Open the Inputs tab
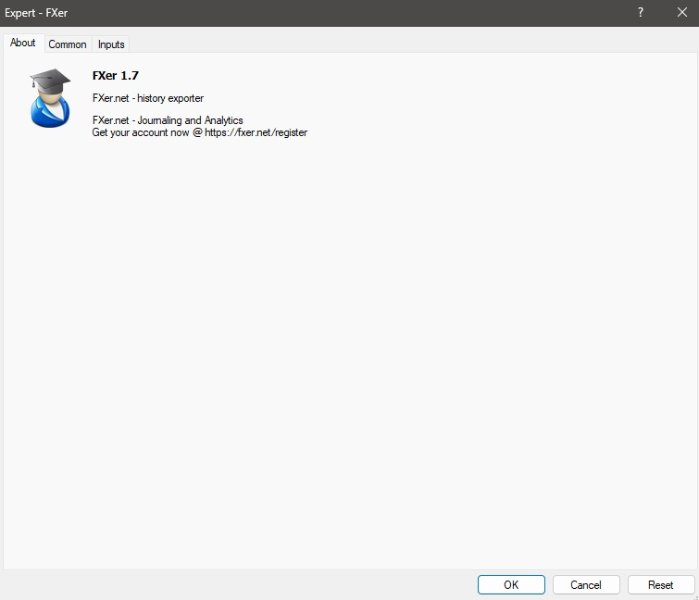The image size is (699, 600). [x=111, y=45]
